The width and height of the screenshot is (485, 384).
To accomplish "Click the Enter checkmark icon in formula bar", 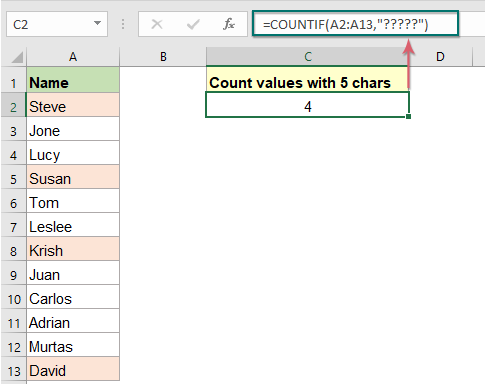I will click(193, 24).
